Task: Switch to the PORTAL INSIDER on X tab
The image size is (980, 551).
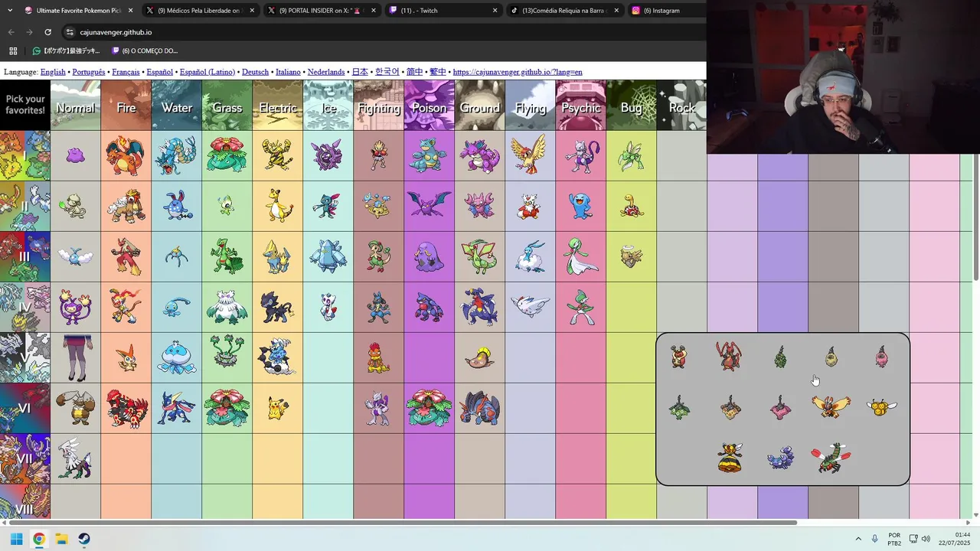Action: (x=322, y=11)
